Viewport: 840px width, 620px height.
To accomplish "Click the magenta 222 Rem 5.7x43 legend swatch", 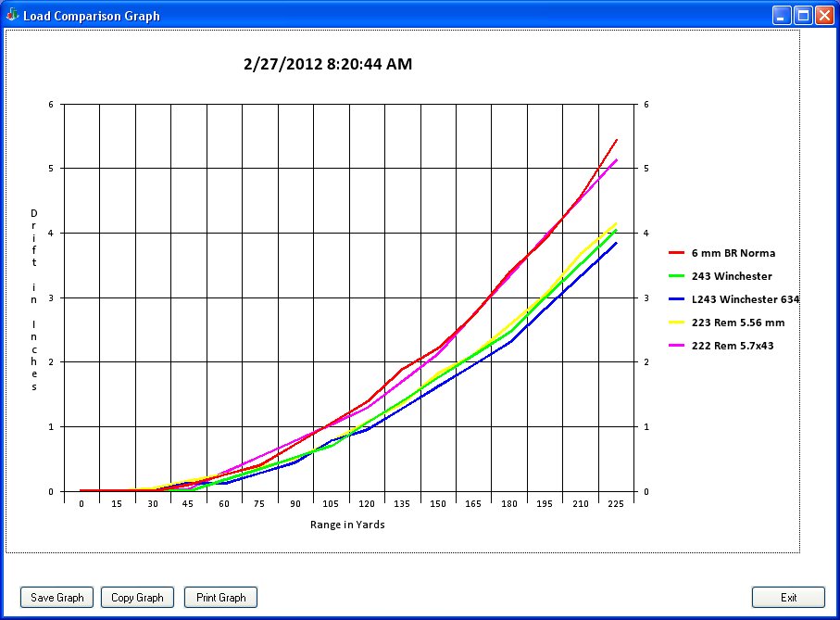I will pos(676,346).
